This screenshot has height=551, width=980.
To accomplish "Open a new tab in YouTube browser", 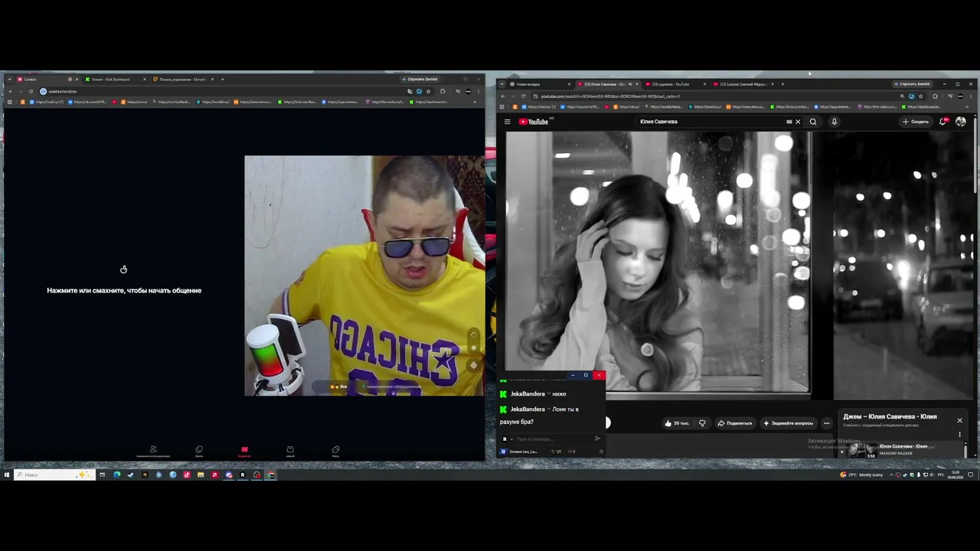I will (x=782, y=83).
